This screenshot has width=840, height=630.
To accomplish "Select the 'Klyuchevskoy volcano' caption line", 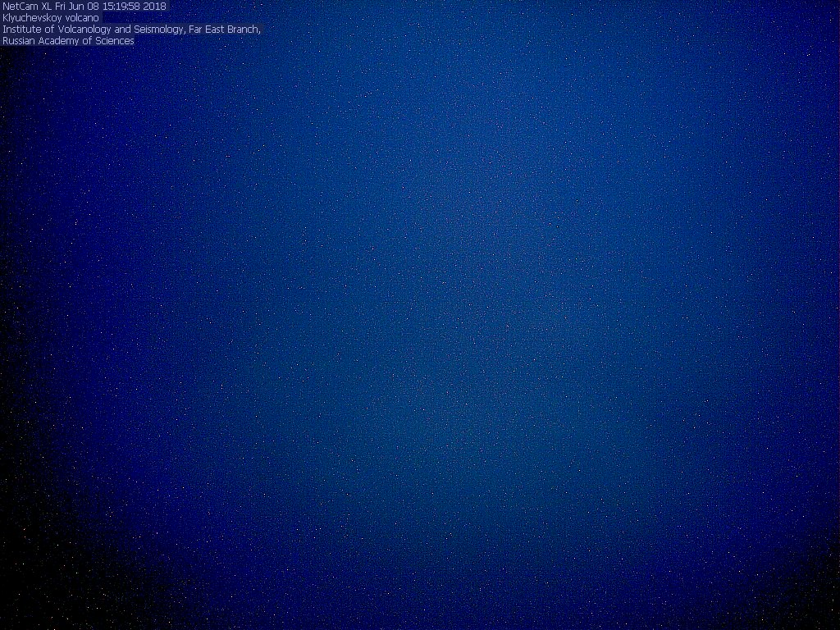I will tap(51, 18).
